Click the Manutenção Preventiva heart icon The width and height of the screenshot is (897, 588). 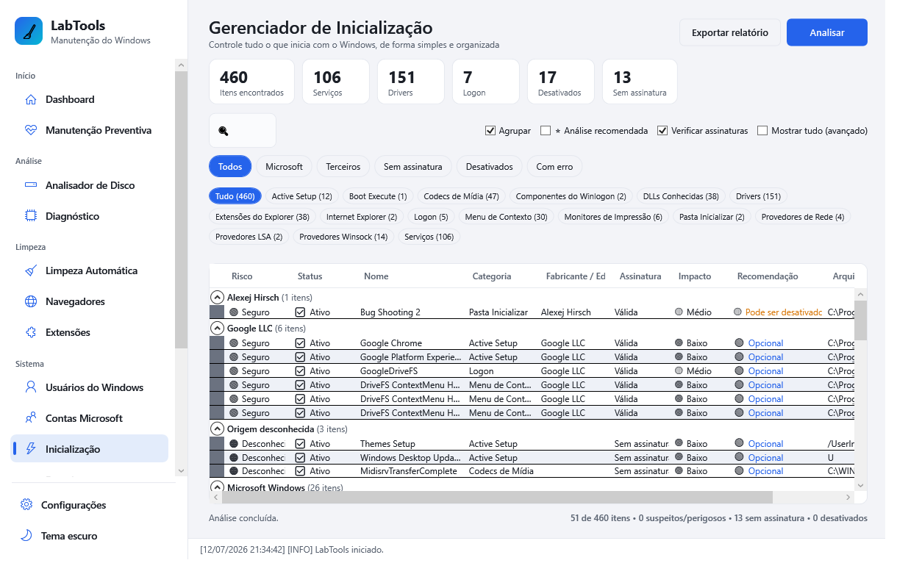point(31,130)
